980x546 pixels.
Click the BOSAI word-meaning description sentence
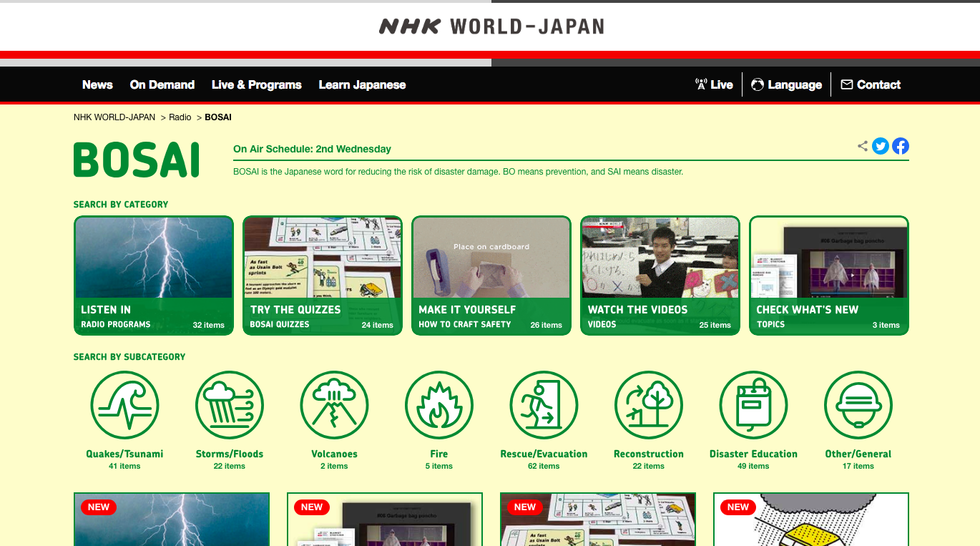point(459,172)
